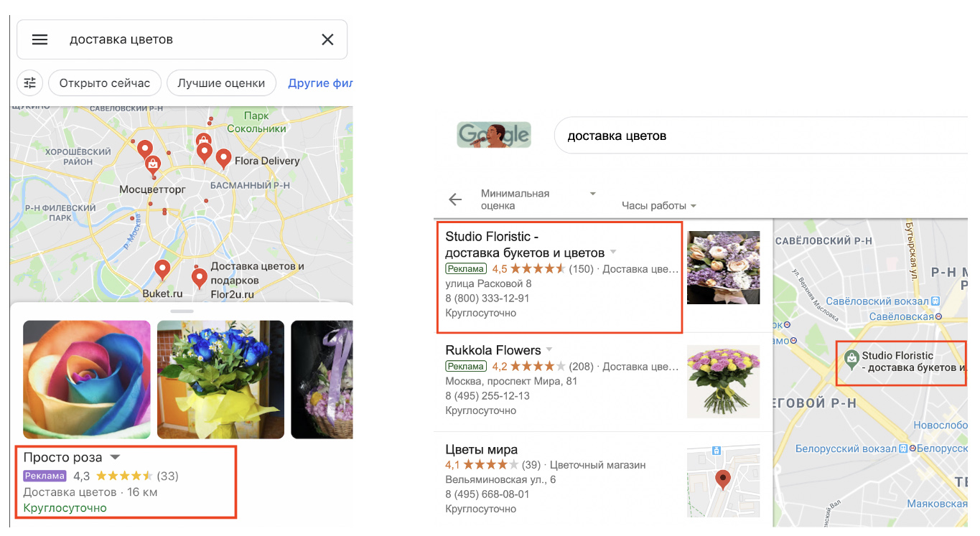Viewport: 980px width, 536px height.
Task: Go back using the left arrow
Action: coord(455,199)
